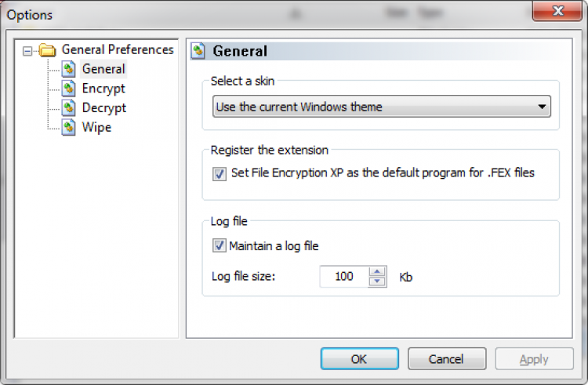588x385 pixels.
Task: Click the Apply button
Action: [534, 359]
